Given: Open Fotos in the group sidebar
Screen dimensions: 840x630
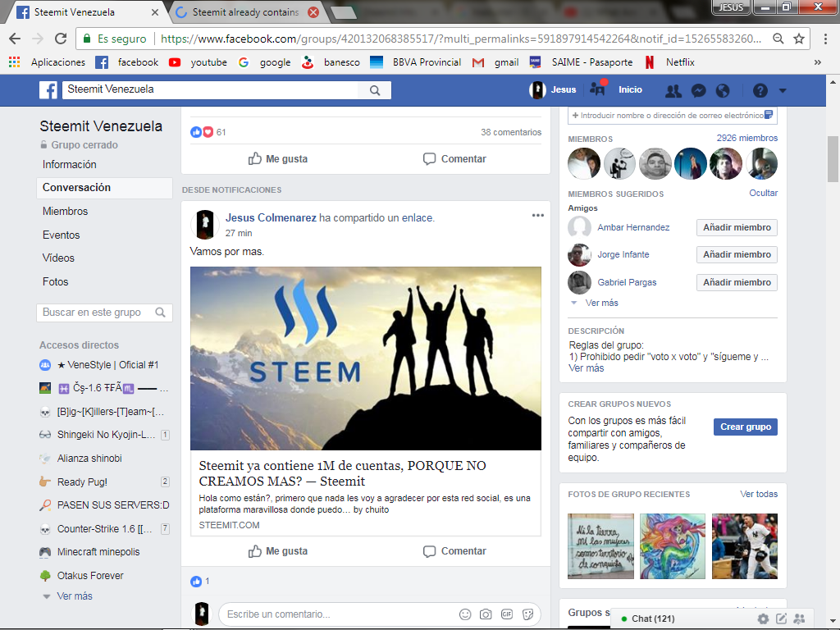Looking at the screenshot, I should coord(55,281).
